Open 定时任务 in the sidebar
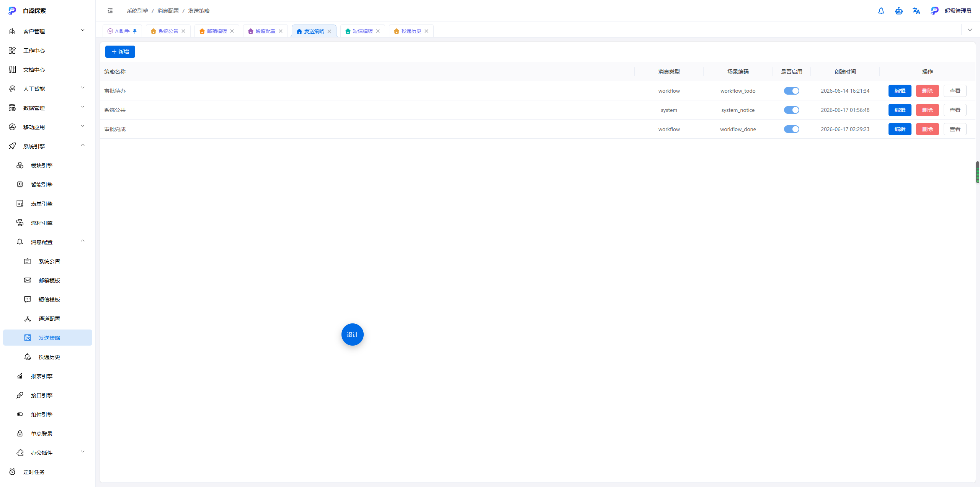980x487 pixels. [x=47, y=472]
